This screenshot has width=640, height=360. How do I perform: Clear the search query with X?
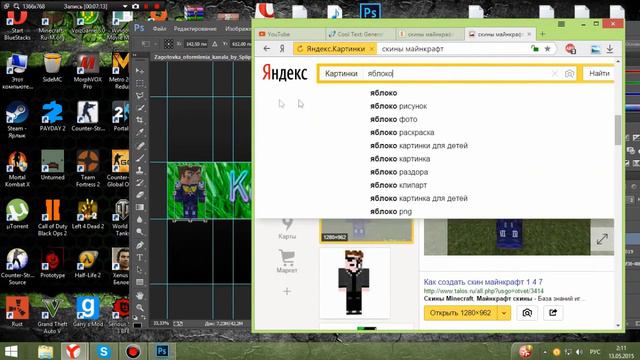[x=554, y=73]
